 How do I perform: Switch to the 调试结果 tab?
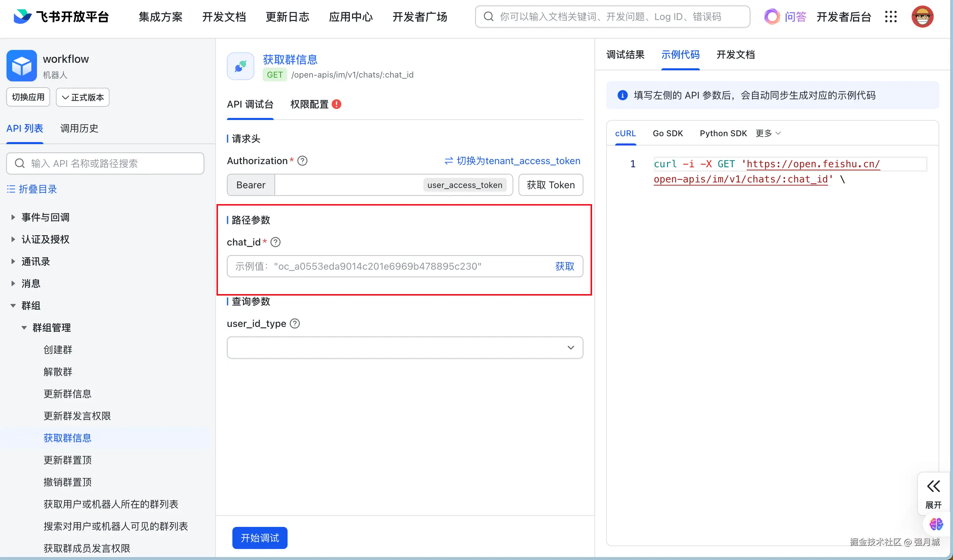625,55
